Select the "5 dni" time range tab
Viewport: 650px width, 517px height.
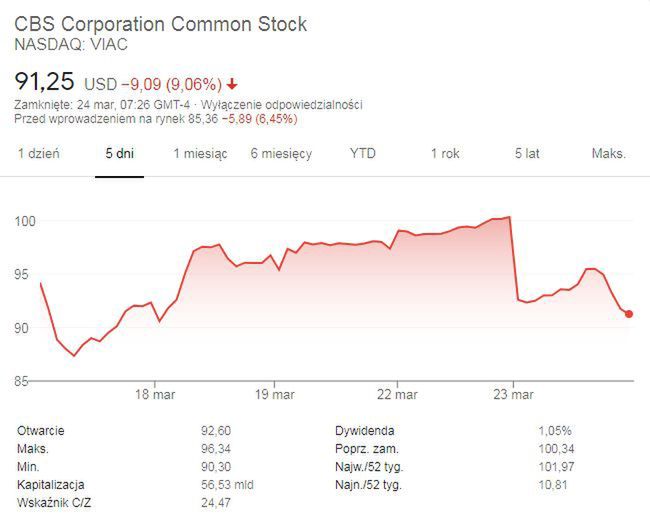(119, 154)
